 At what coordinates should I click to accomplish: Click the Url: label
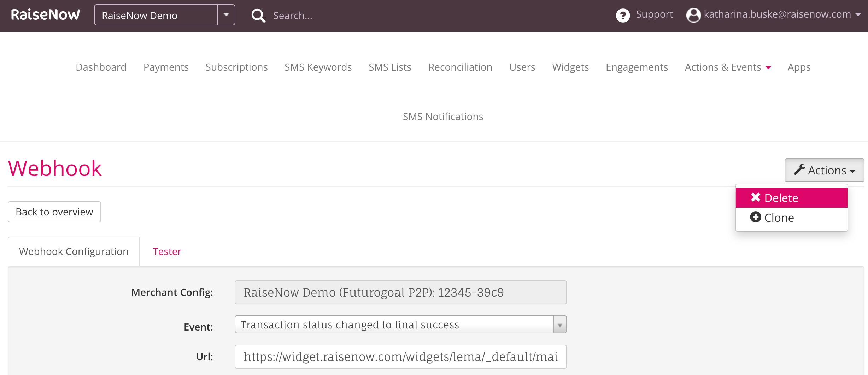pyautogui.click(x=205, y=357)
